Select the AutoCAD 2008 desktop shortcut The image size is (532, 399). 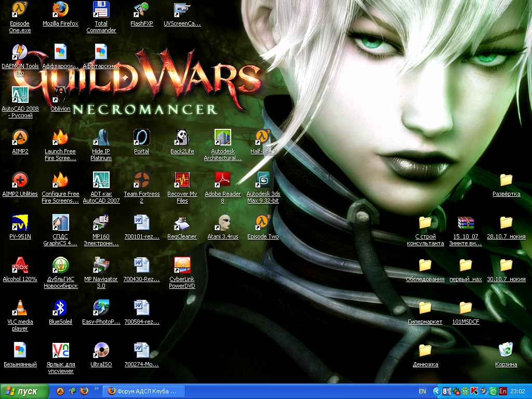[x=20, y=95]
